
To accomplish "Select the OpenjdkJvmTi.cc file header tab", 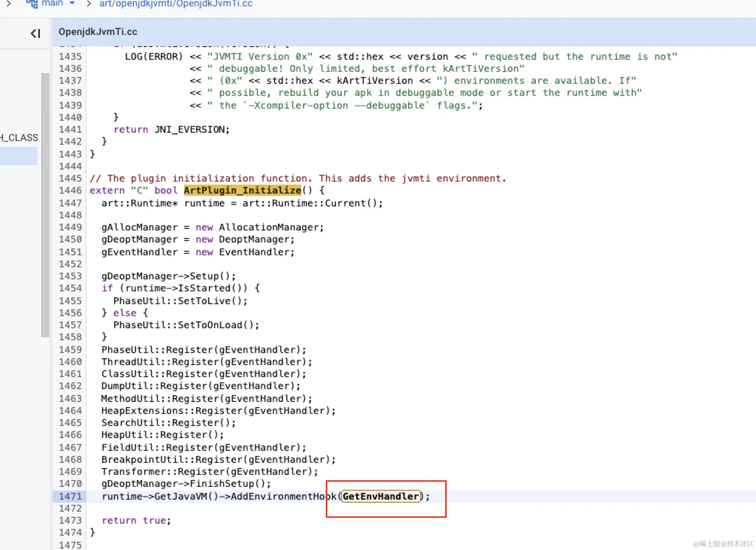I will pyautogui.click(x=98, y=32).
